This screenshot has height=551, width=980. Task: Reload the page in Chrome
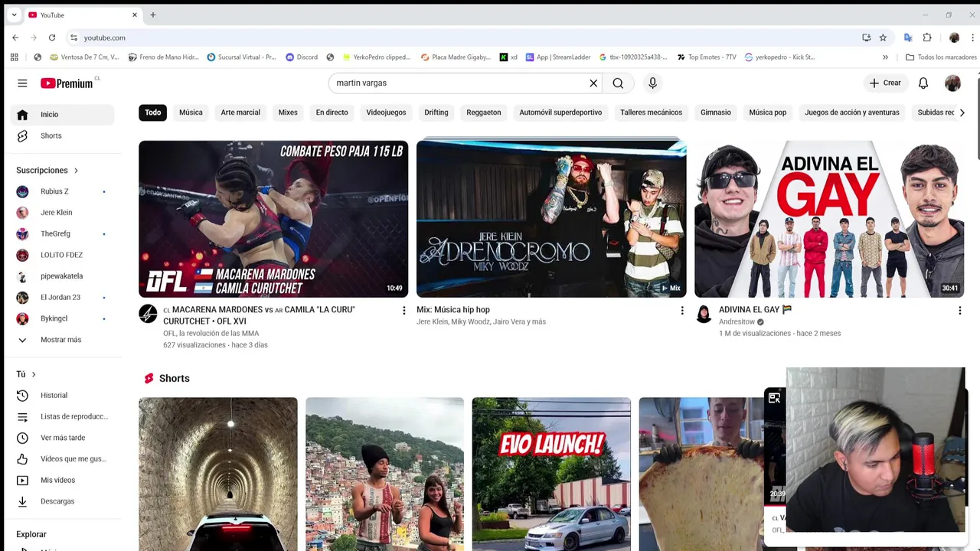(52, 37)
